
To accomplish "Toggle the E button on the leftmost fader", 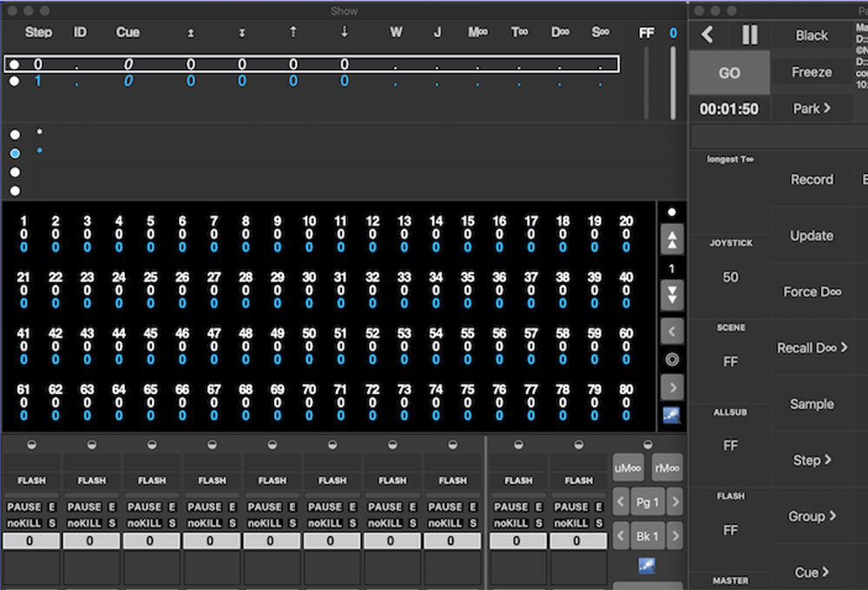I will coord(52,507).
